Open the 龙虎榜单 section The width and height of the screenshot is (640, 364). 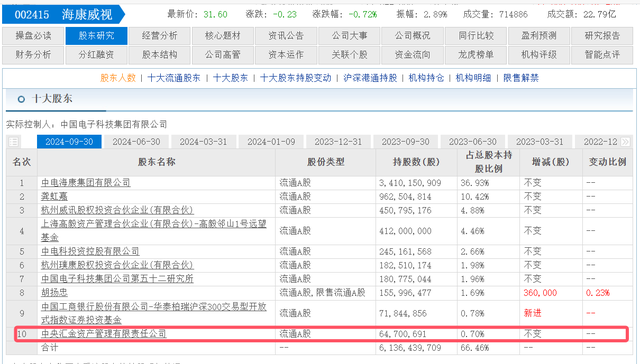tap(476, 55)
